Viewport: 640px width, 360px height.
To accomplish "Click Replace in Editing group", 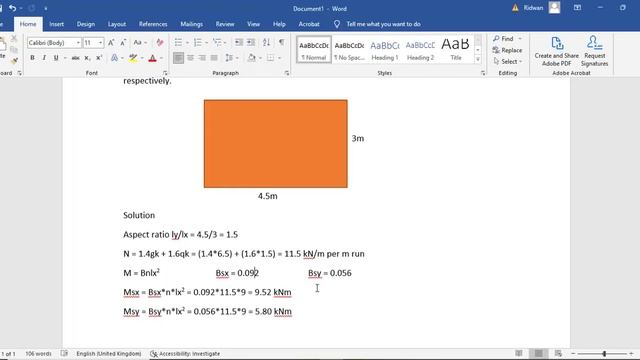I will point(507,50).
